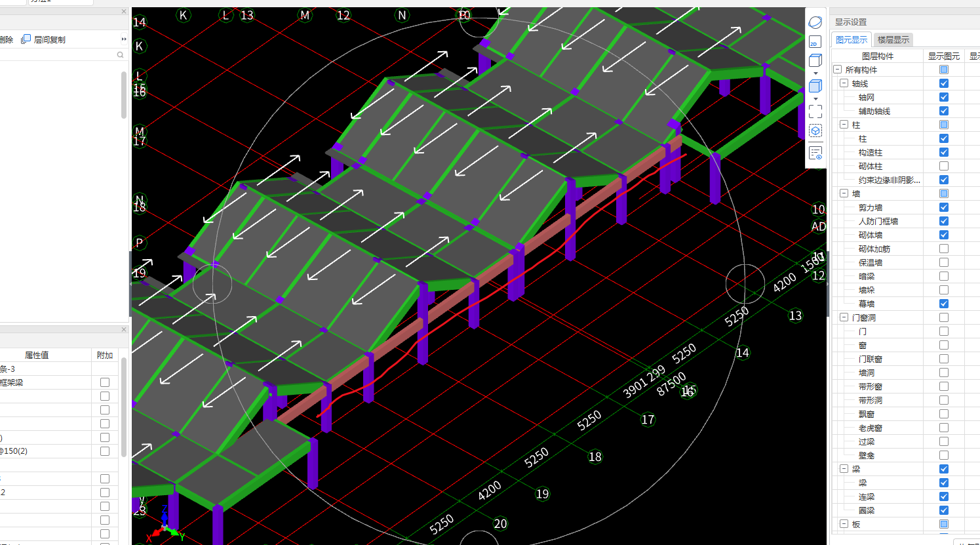Click the 层间复制 button
This screenshot has width=980, height=545.
(x=43, y=39)
